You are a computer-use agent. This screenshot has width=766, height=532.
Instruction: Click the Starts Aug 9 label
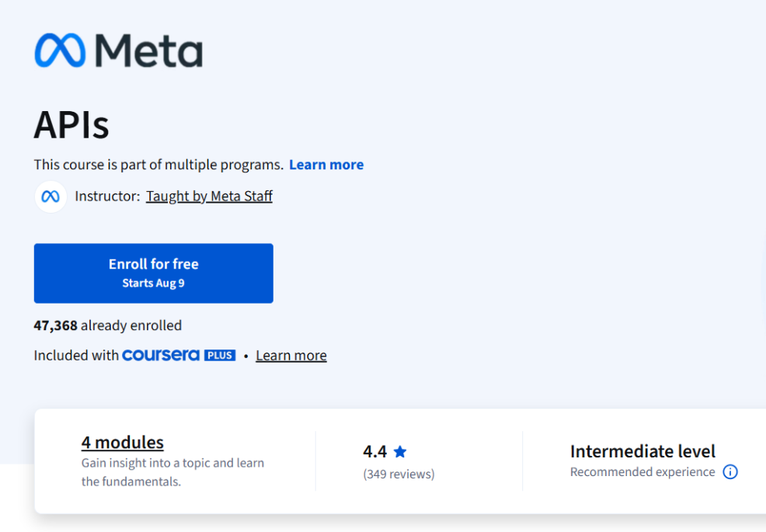pos(153,283)
